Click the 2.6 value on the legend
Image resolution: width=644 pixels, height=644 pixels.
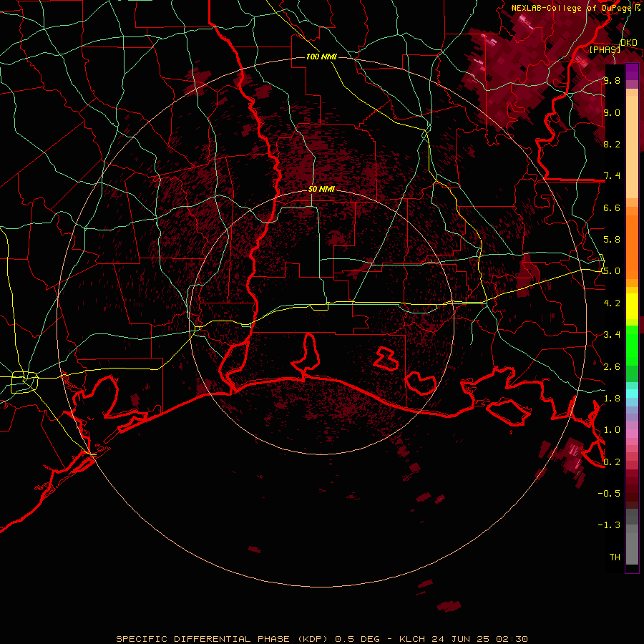click(612, 367)
